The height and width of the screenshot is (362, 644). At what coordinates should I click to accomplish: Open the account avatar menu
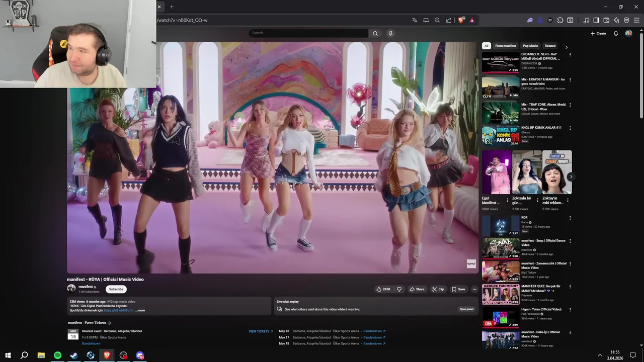pos(628,33)
